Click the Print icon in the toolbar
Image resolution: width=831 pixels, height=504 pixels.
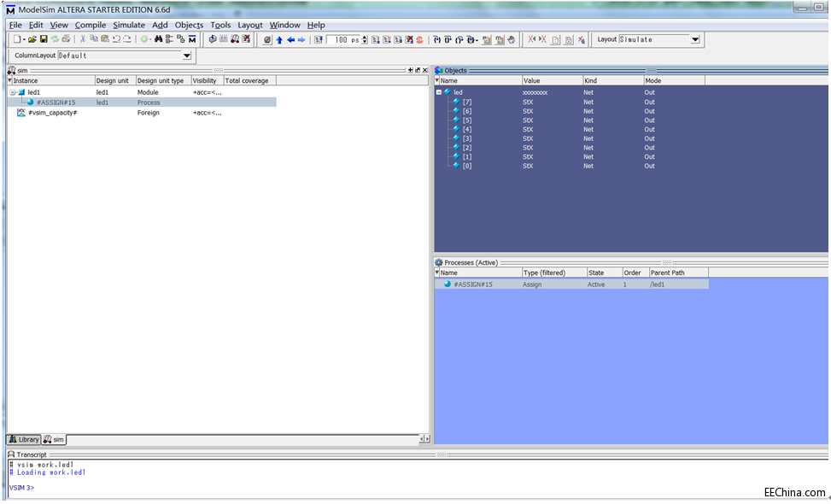pyautogui.click(x=66, y=39)
